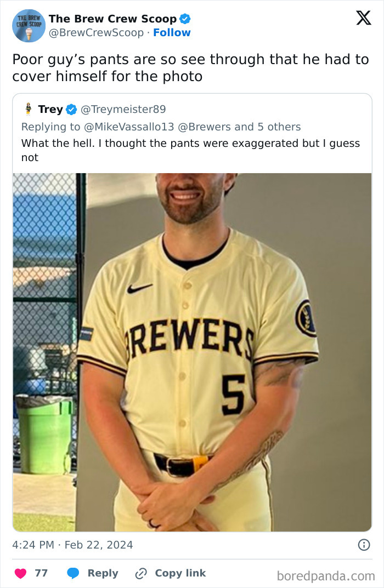Click The Brew Crew Scoop profile avatar
This screenshot has height=588, width=384.
pyautogui.click(x=28, y=25)
